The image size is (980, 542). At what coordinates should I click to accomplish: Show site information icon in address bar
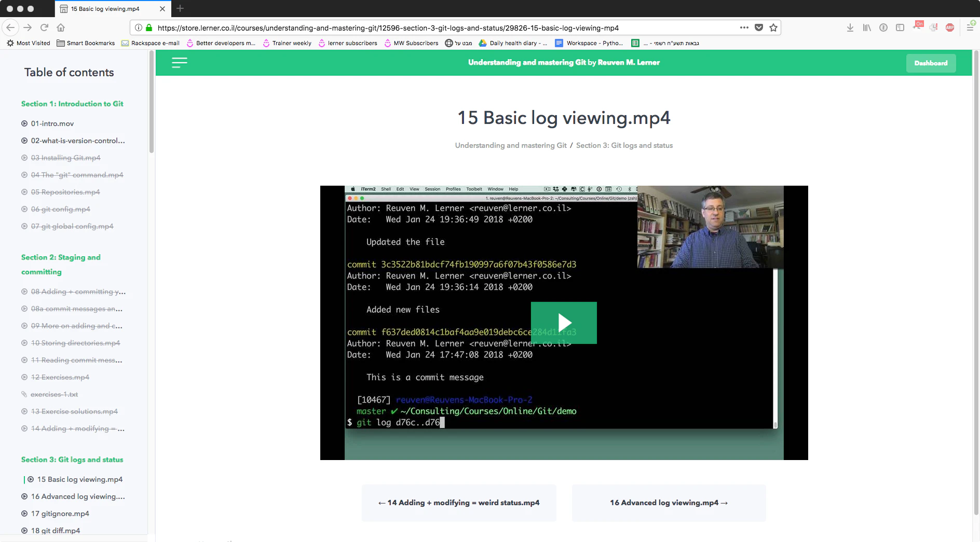click(x=139, y=27)
